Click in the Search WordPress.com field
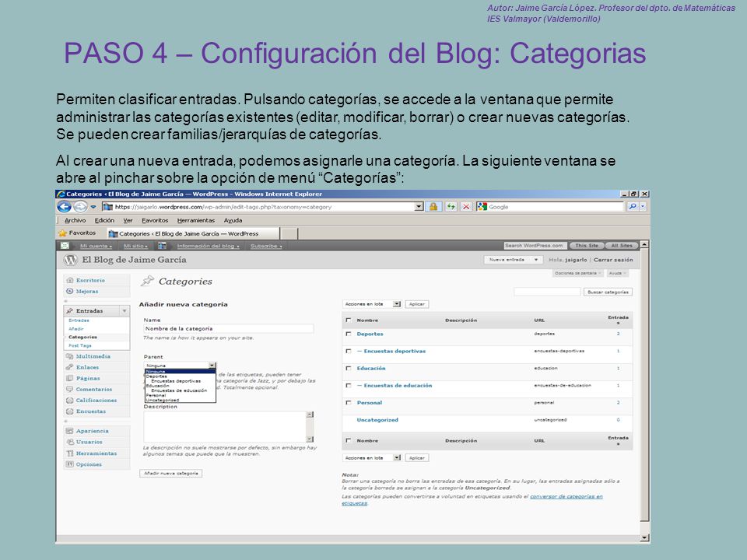This screenshot has width=747, height=560. [x=536, y=246]
